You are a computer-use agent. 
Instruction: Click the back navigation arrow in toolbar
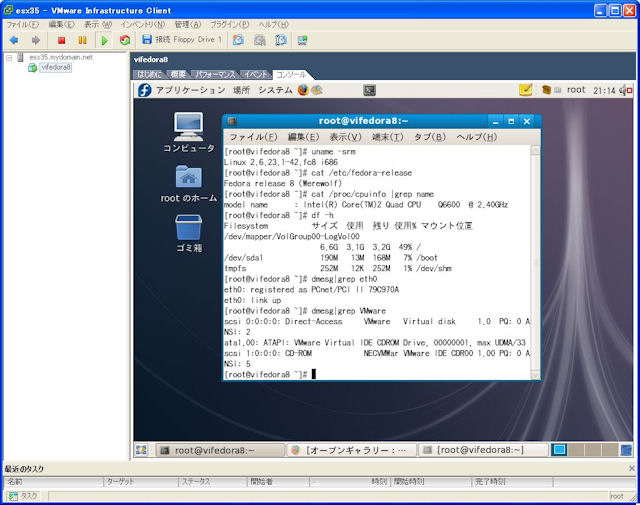14,40
